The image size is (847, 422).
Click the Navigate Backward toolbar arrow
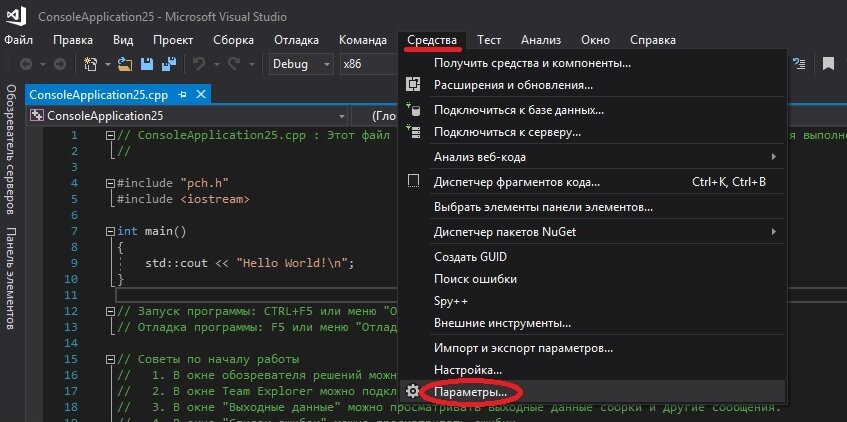pyautogui.click(x=25, y=64)
